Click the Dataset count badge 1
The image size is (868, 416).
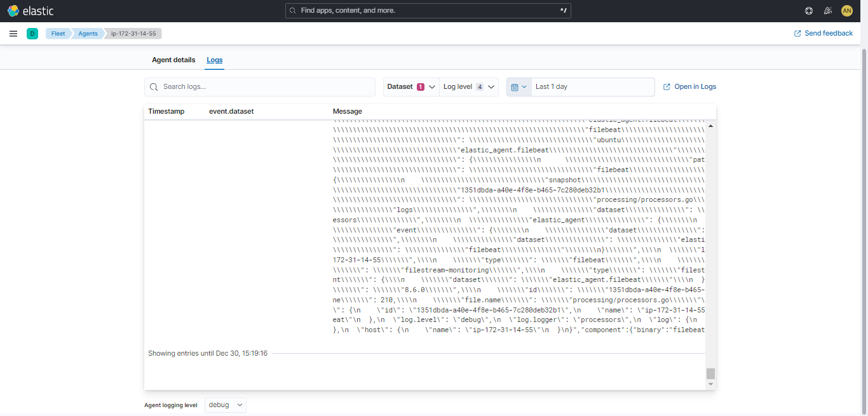click(421, 87)
